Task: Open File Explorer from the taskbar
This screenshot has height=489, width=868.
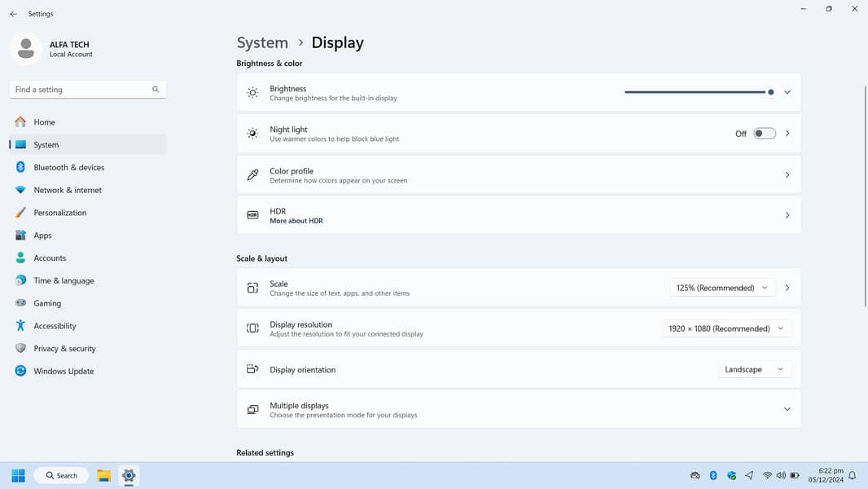Action: click(x=103, y=475)
